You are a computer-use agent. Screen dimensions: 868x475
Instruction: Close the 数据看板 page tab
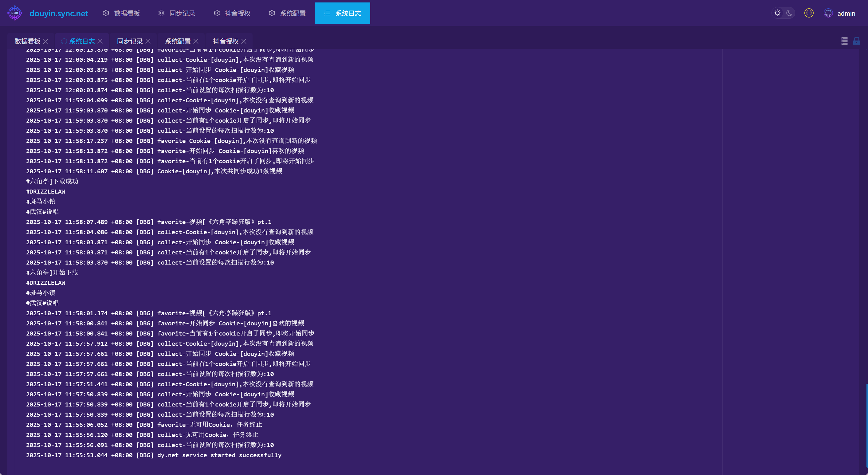(46, 41)
